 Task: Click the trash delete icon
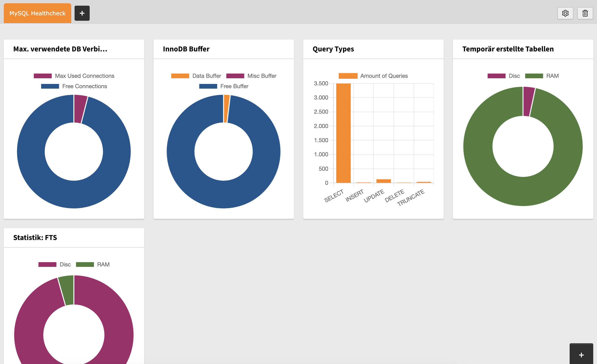point(585,13)
